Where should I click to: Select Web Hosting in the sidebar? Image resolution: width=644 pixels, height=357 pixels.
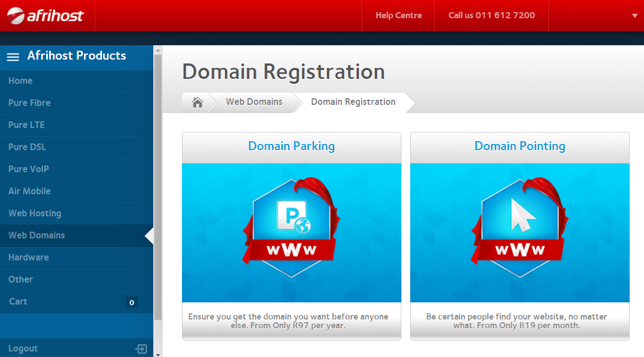[35, 213]
